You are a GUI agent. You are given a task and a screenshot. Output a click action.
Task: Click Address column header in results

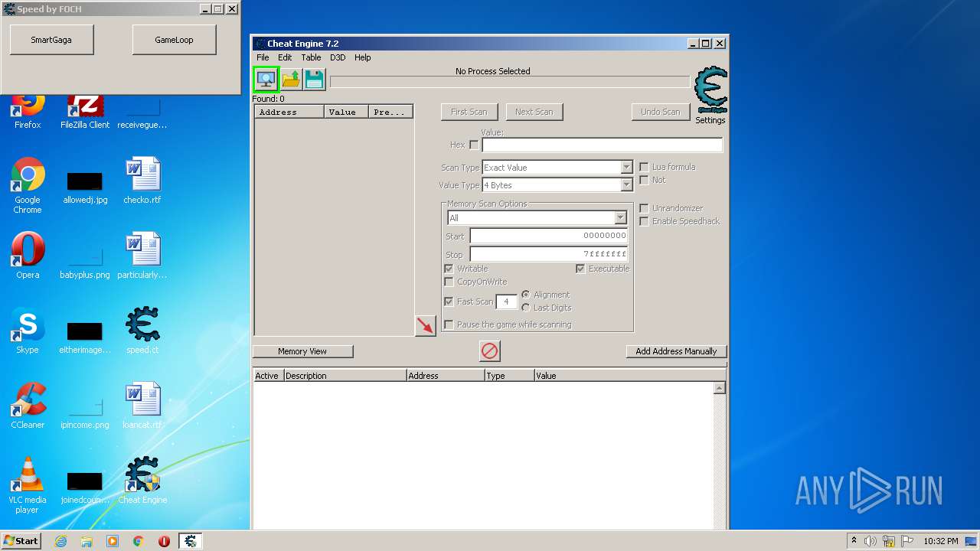(x=289, y=112)
